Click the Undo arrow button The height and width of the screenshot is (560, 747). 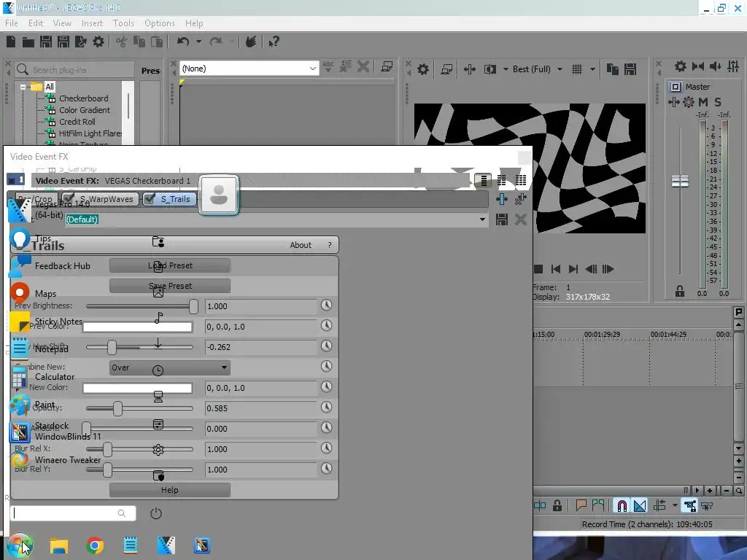point(183,42)
